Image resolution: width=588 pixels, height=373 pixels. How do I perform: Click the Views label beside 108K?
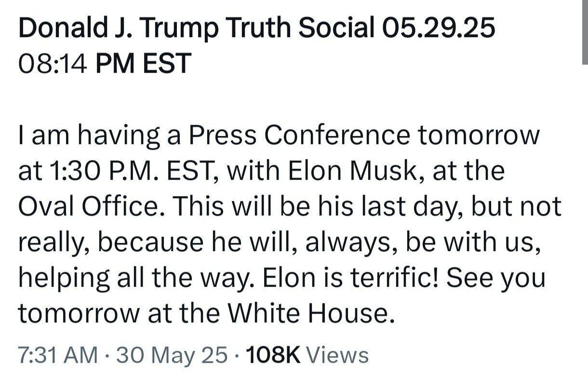coord(337,356)
